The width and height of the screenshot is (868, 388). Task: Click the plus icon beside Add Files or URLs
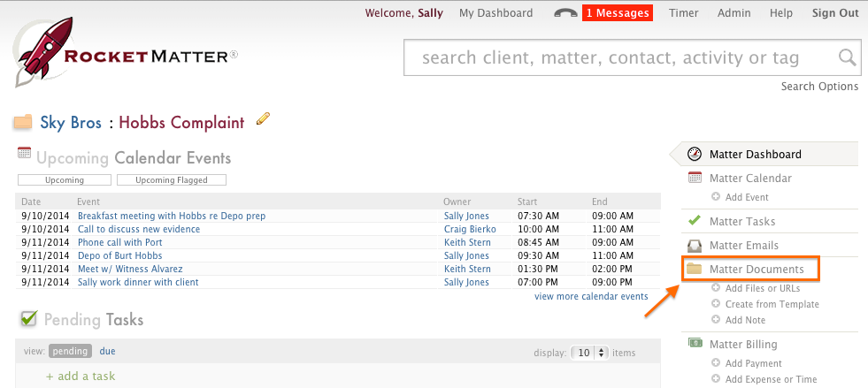[x=716, y=288]
